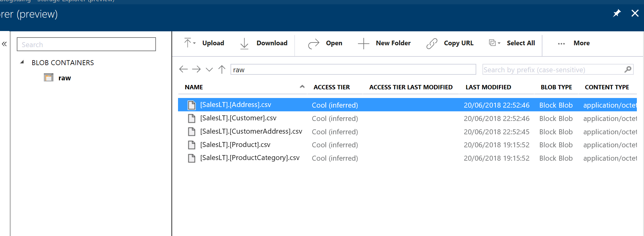Viewport: 644px width, 236px height.
Task: Open the Upload dropdown arrow
Action: tap(194, 43)
